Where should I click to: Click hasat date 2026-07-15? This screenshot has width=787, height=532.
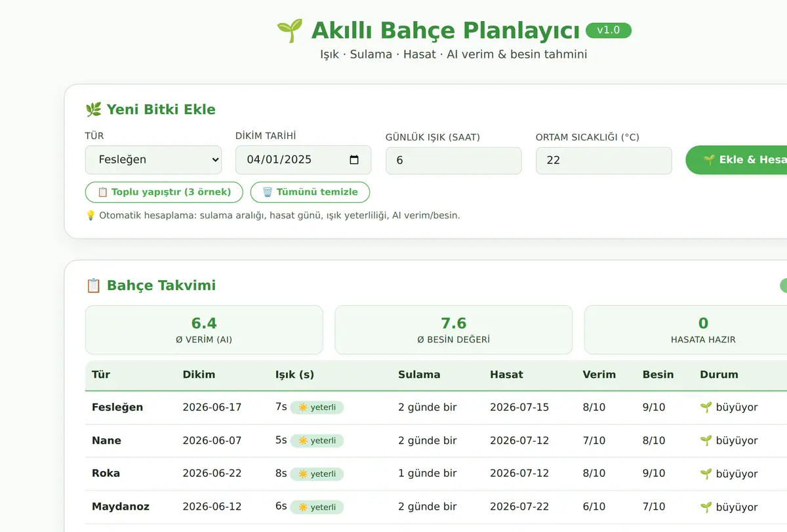click(x=519, y=407)
